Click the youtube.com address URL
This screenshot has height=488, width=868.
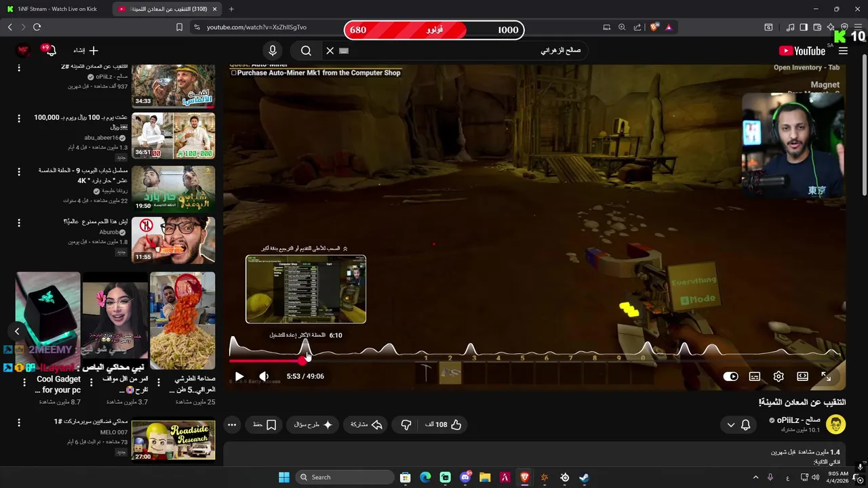coord(256,27)
